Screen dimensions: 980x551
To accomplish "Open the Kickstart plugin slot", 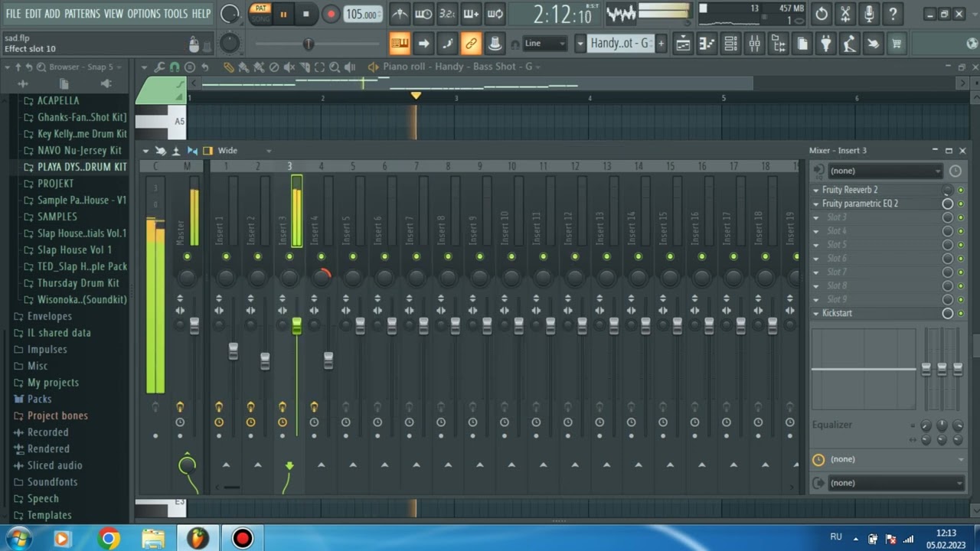I will (837, 313).
